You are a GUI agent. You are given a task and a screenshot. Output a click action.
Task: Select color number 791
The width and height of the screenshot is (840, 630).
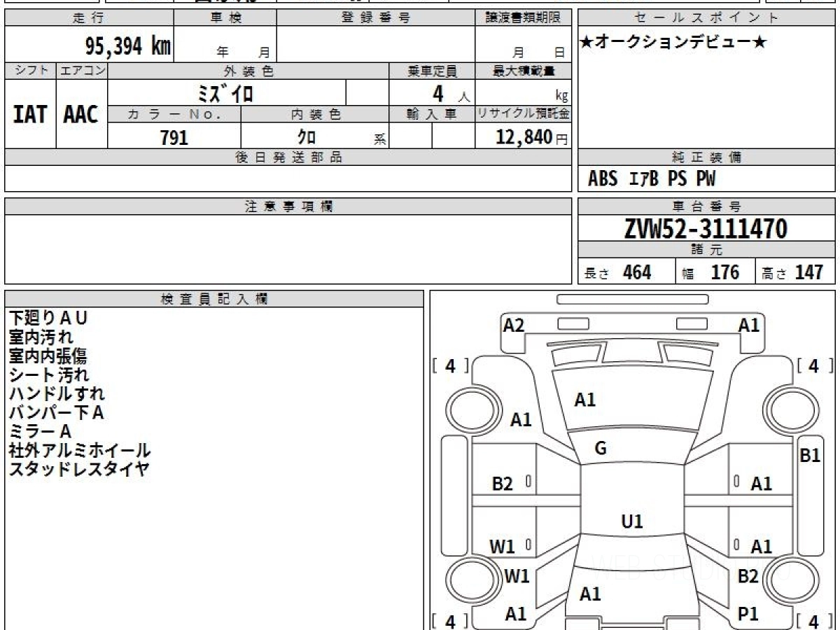click(174, 137)
